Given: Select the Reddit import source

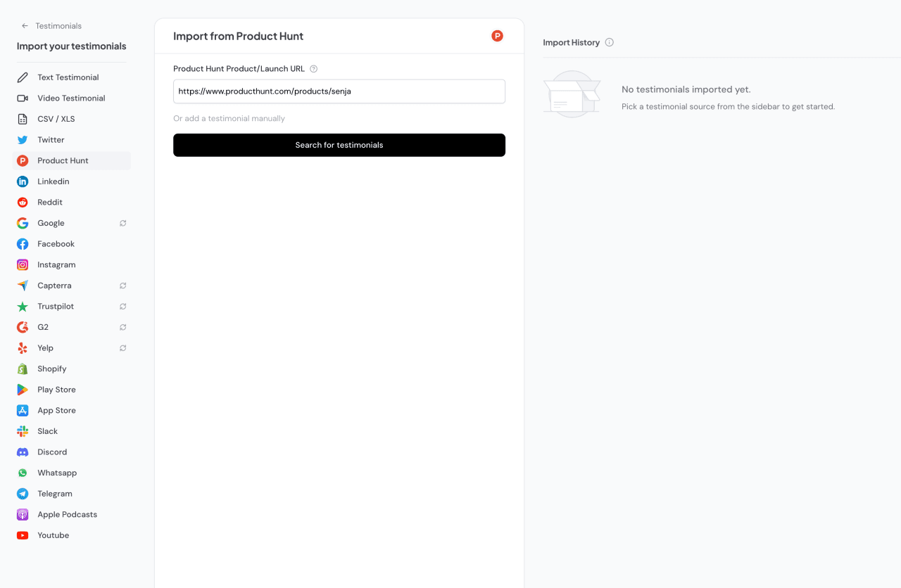Looking at the screenshot, I should 72,203.
